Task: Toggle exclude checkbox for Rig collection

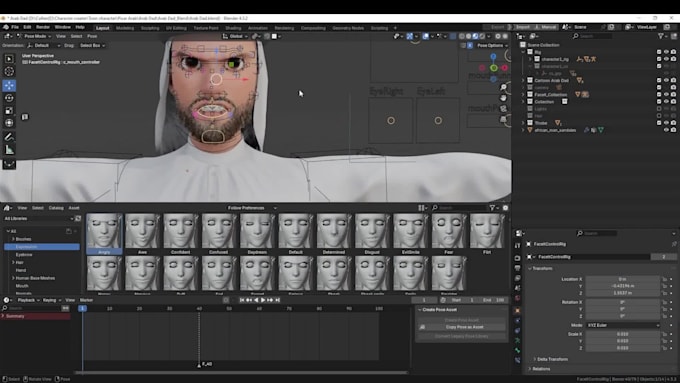Action: coord(659,52)
